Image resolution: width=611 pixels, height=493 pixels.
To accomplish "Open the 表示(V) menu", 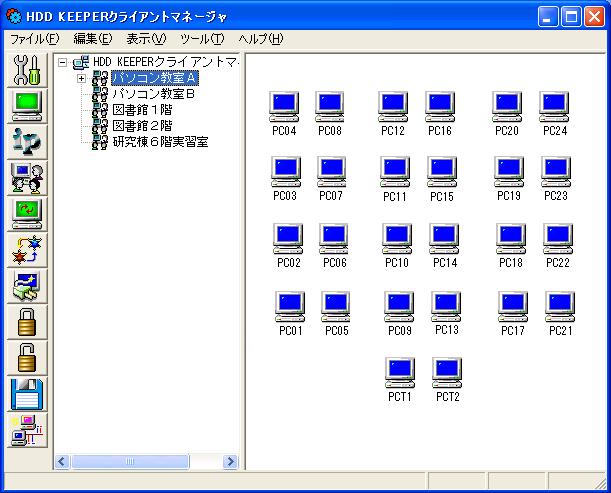I will tap(146, 39).
